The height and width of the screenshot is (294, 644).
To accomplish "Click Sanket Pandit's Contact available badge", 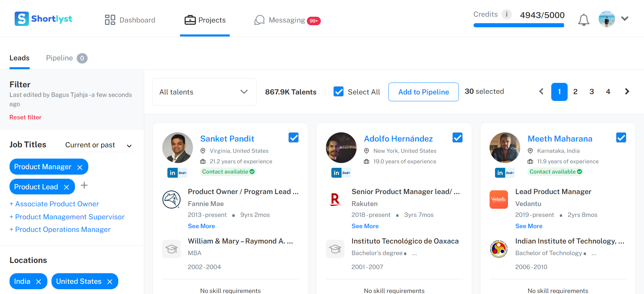I will point(228,172).
